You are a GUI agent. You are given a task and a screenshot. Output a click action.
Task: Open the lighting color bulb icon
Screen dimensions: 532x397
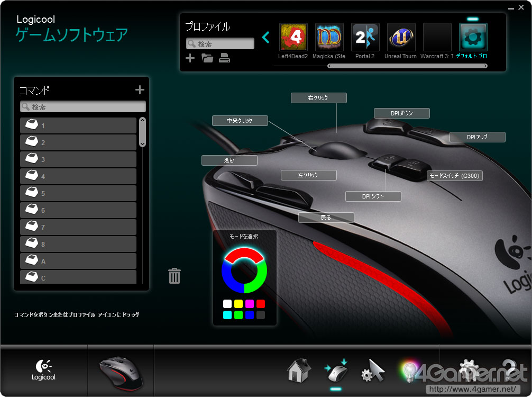(x=409, y=371)
